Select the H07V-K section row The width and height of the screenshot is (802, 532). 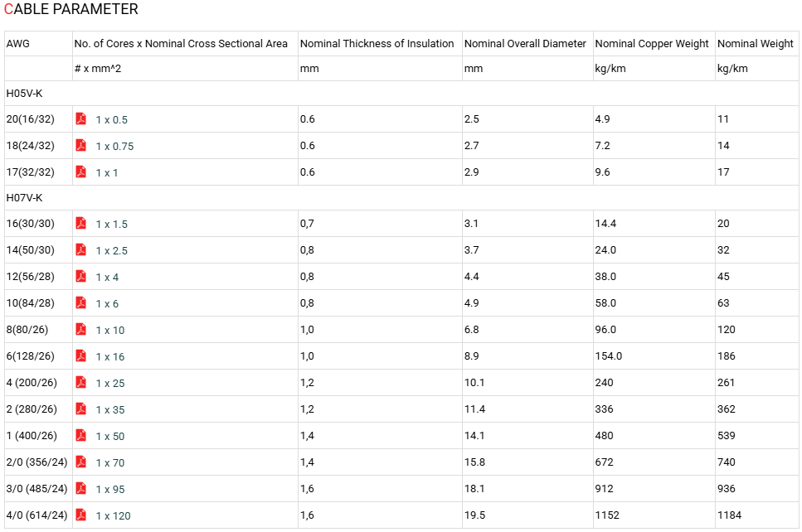pos(401,198)
